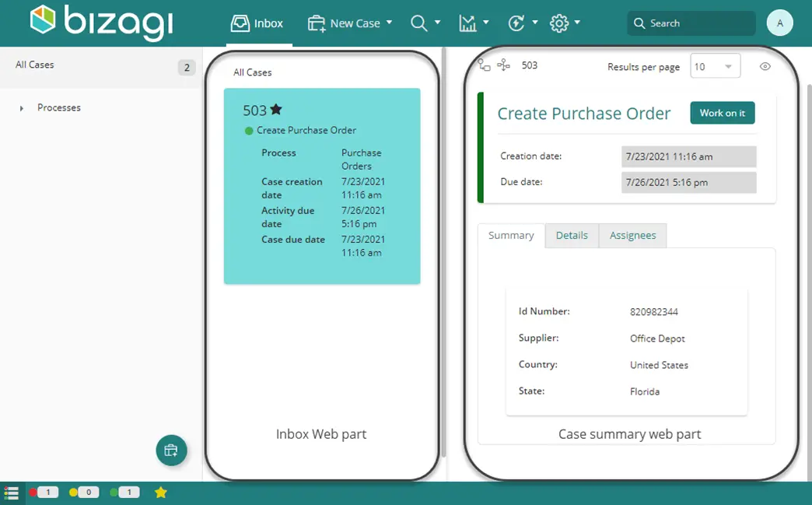This screenshot has width=812, height=505.
Task: Expand the Processes tree node
Action: click(22, 108)
